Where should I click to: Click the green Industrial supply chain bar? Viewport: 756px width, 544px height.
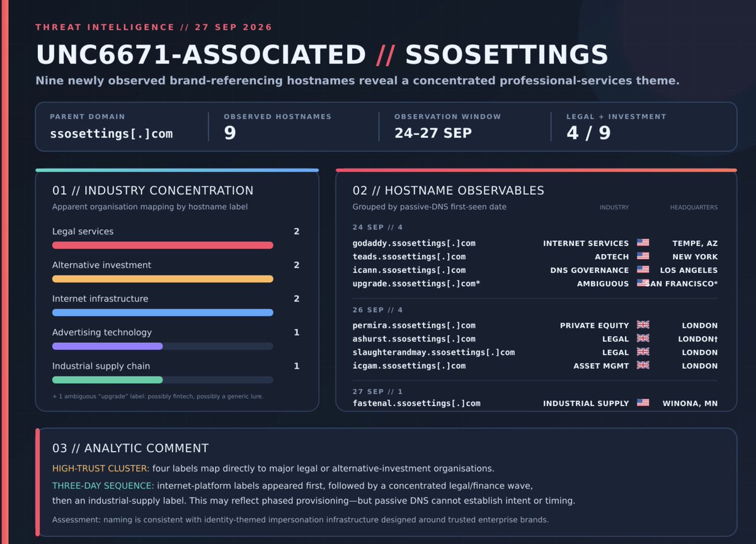click(x=108, y=379)
